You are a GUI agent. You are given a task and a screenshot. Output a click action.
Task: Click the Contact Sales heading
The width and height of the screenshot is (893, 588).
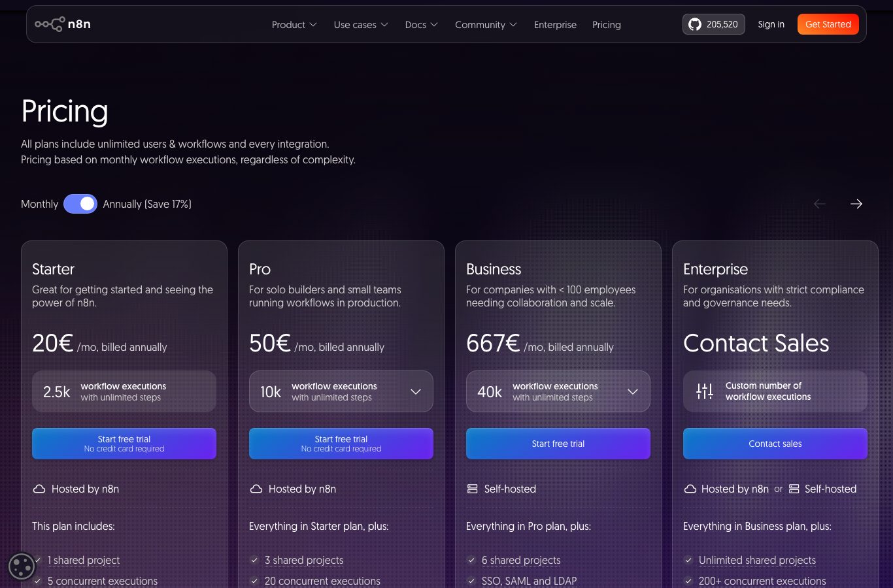pyautogui.click(x=756, y=343)
